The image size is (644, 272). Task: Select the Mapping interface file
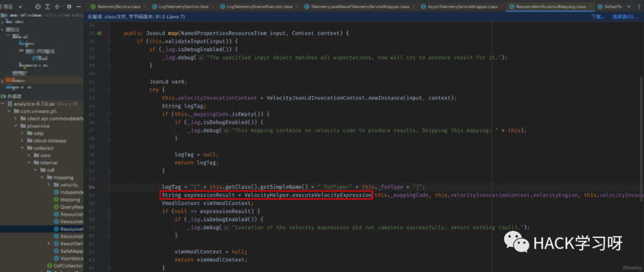point(70,200)
